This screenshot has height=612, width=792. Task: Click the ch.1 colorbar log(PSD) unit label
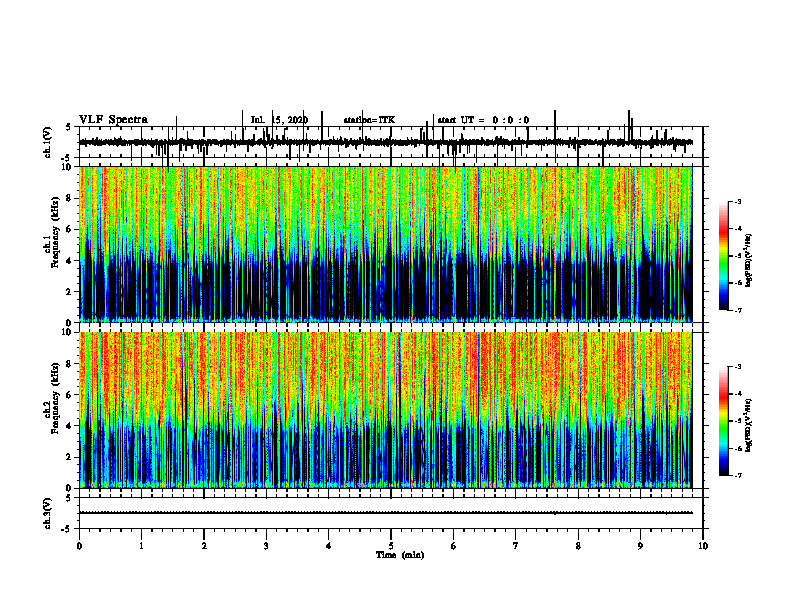[x=749, y=260]
